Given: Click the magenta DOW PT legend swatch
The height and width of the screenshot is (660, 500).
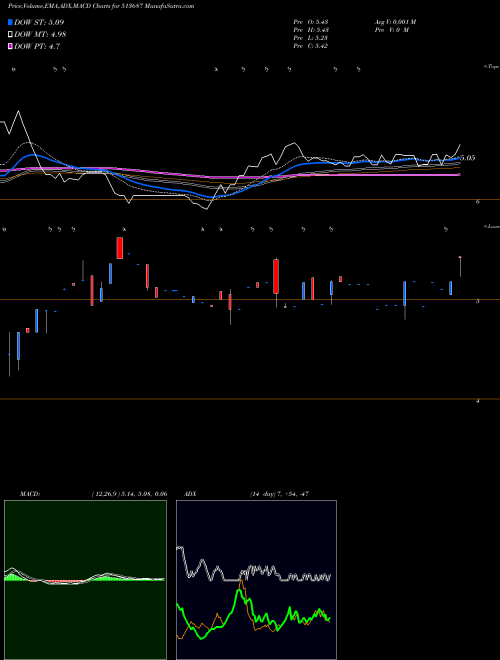Looking at the screenshot, I should point(10,46).
